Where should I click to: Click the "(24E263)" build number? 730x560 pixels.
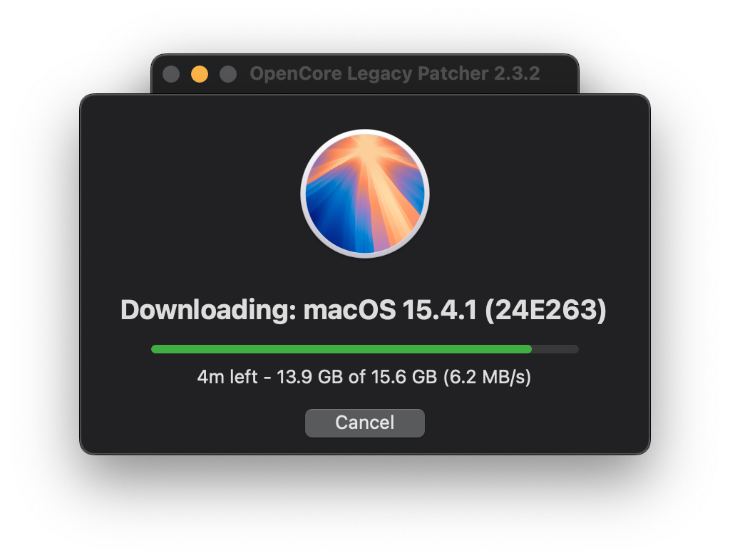pyautogui.click(x=546, y=311)
